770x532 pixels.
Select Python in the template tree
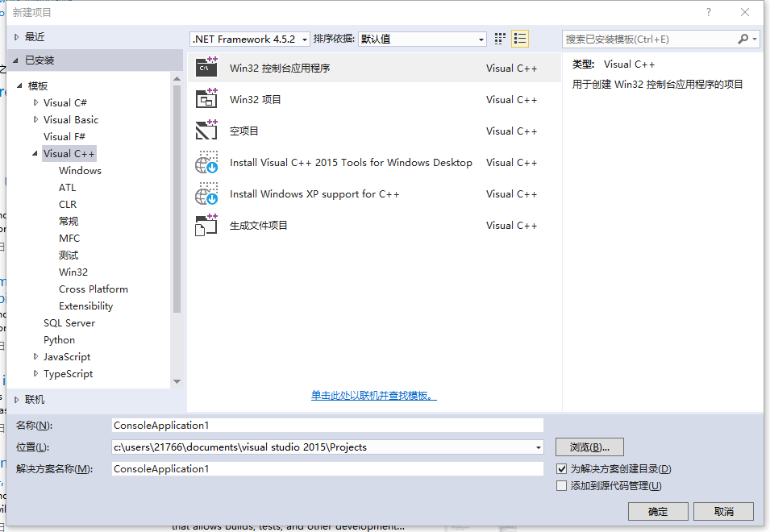tap(60, 339)
